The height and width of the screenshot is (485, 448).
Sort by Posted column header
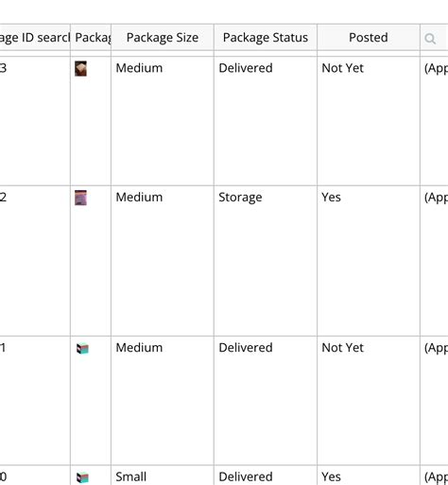click(x=369, y=38)
